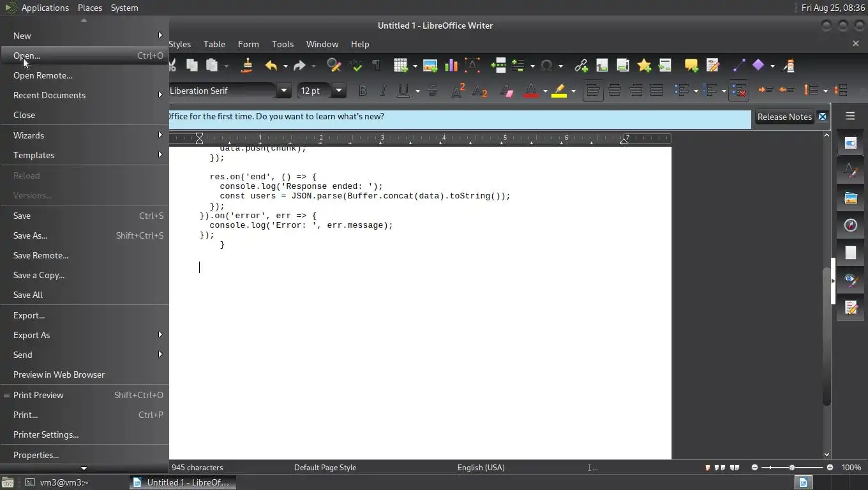Justify paragraph text

pos(657,91)
